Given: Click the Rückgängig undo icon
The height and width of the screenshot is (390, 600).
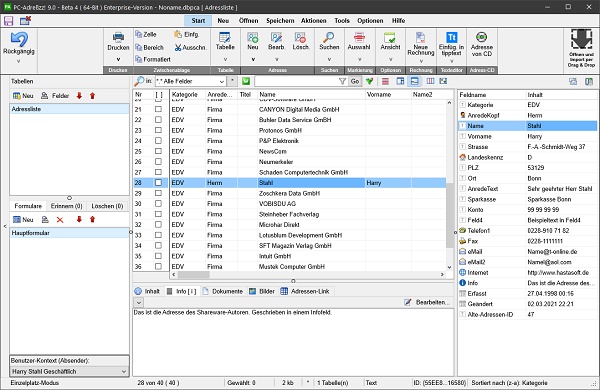Looking at the screenshot, I should (x=19, y=40).
